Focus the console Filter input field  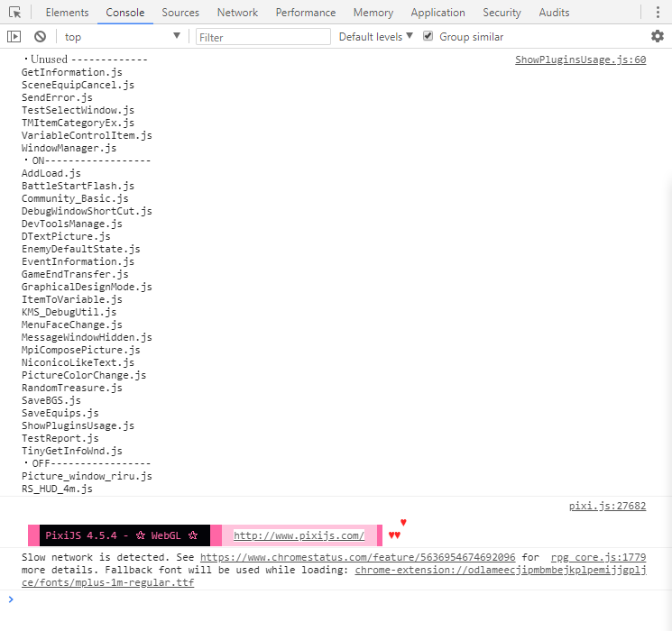click(263, 37)
